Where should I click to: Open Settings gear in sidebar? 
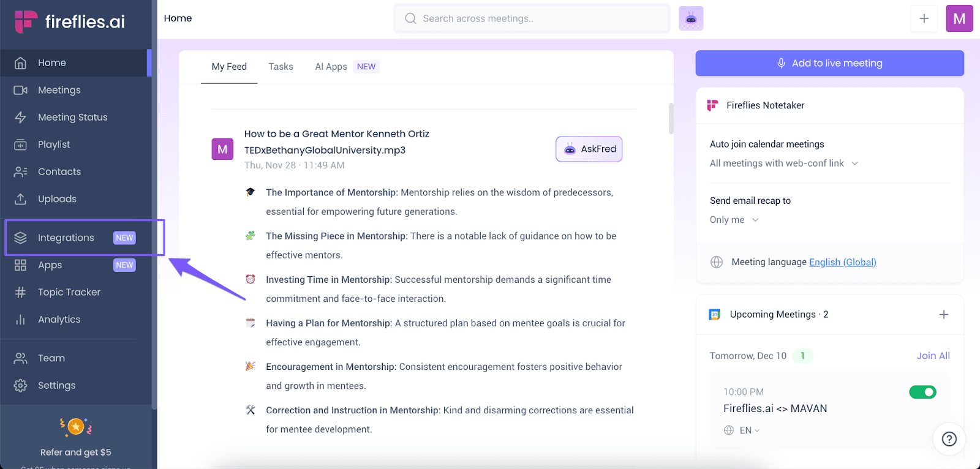click(x=20, y=385)
